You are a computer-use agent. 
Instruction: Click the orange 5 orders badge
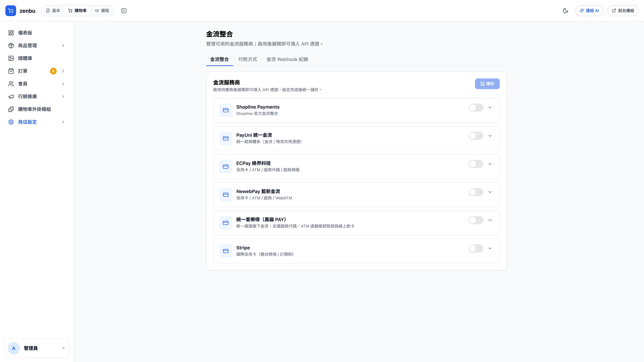click(53, 71)
